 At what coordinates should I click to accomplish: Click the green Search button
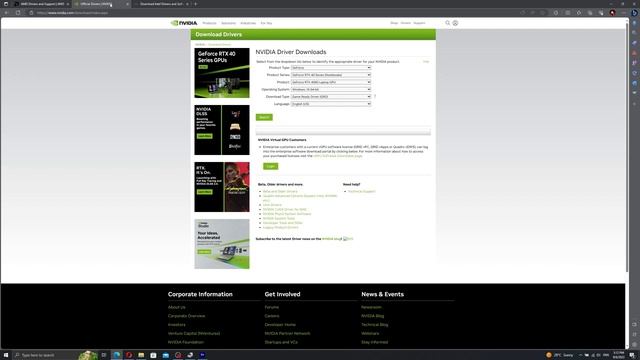click(x=264, y=117)
